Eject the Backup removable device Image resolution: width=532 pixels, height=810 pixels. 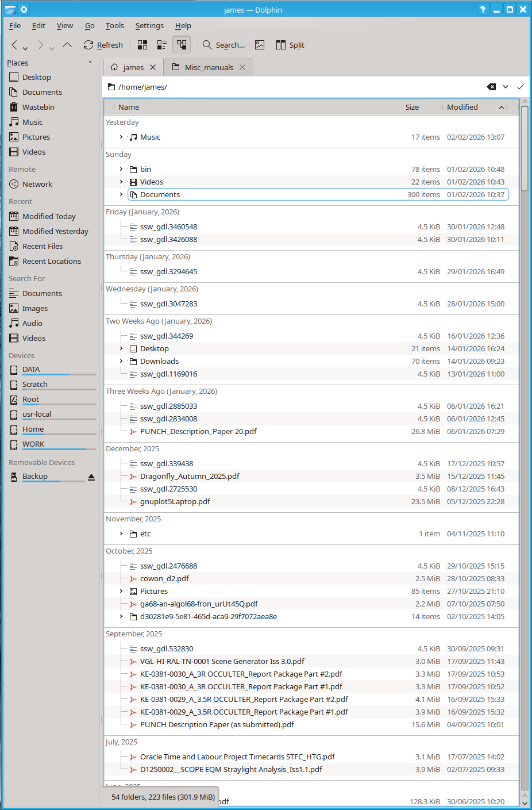[x=91, y=477]
